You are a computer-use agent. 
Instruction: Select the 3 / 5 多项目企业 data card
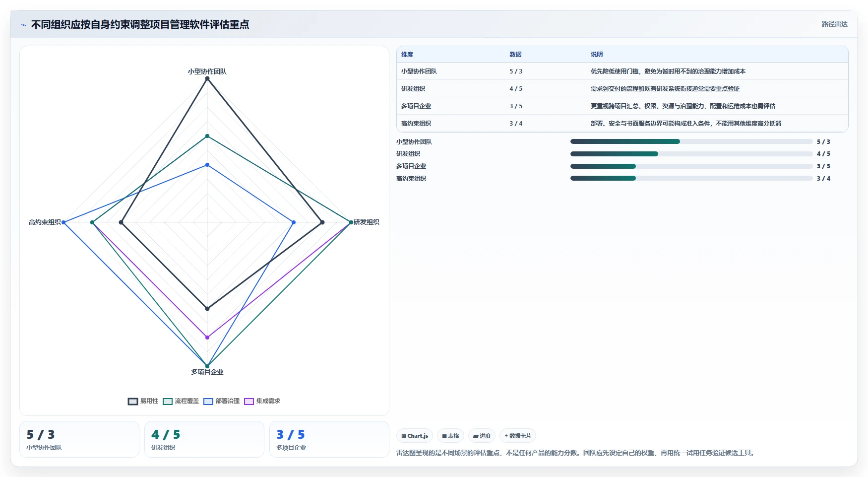tap(329, 439)
